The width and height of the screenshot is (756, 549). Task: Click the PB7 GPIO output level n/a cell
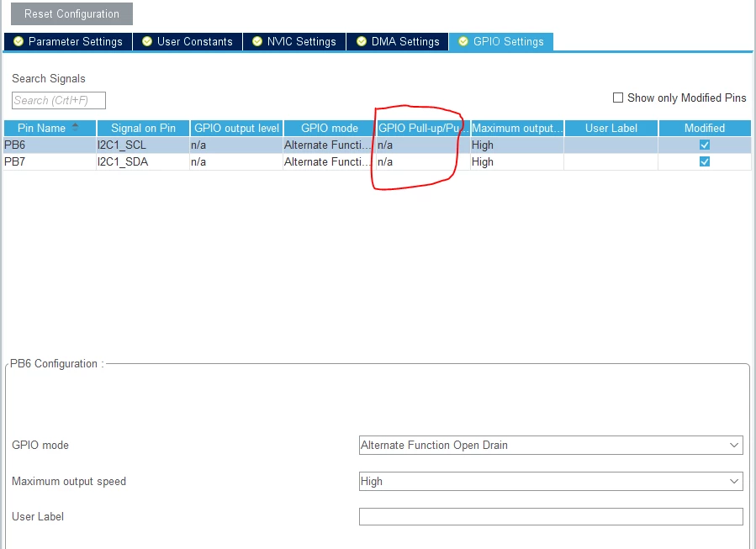[x=236, y=162]
